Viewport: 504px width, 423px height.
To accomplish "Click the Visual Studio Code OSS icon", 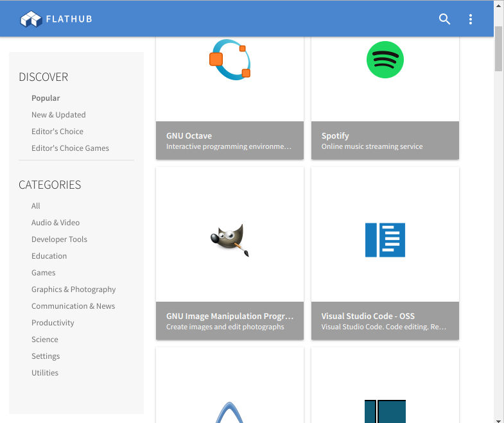I will click(385, 240).
